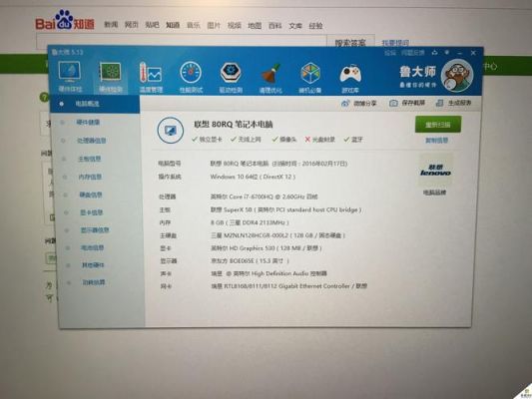Open 清理优化 broom icon
Viewport: 532px width, 399px height.
pyautogui.click(x=270, y=79)
